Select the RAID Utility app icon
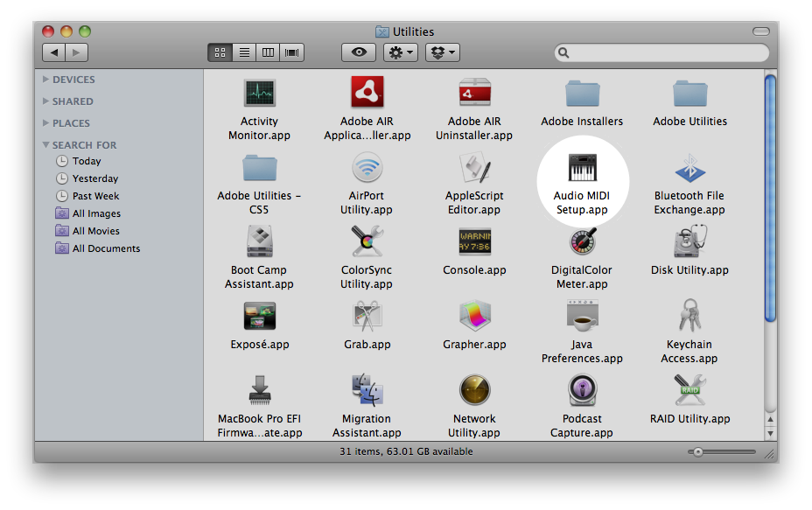 pos(689,390)
